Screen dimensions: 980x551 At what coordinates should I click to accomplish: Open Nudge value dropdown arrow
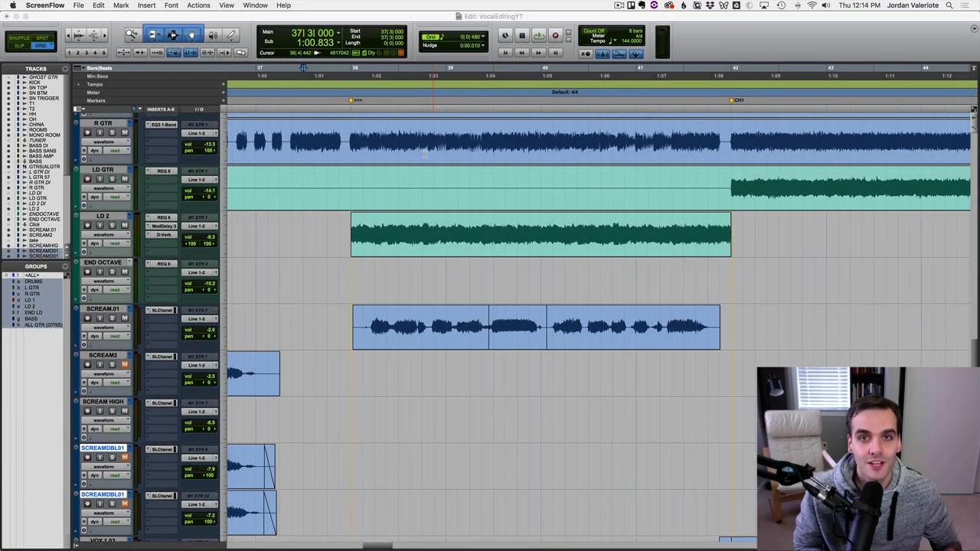pyautogui.click(x=483, y=45)
